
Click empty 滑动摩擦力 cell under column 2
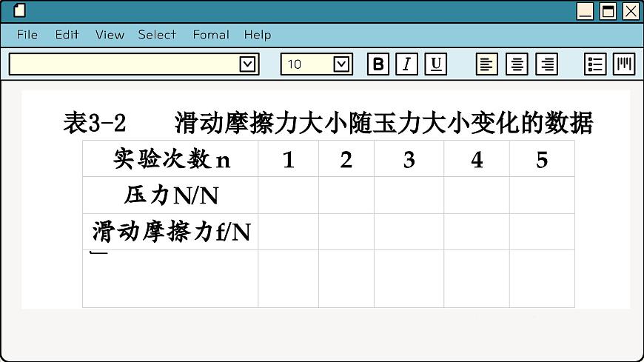[346, 232]
